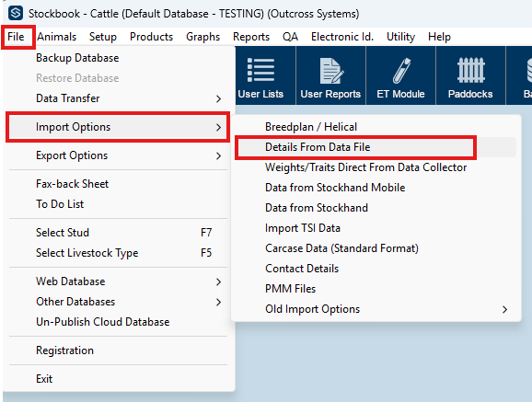Open the User Reports toolbar icon
532x402 pixels.
[330, 71]
